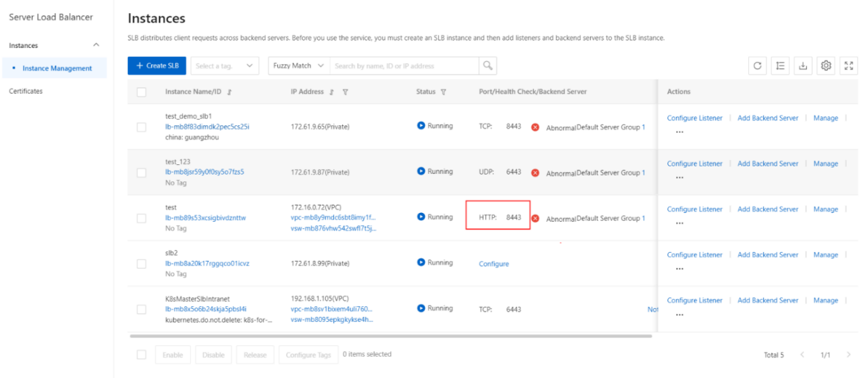
Task: Open Certificates in sidebar
Action: 25,91
